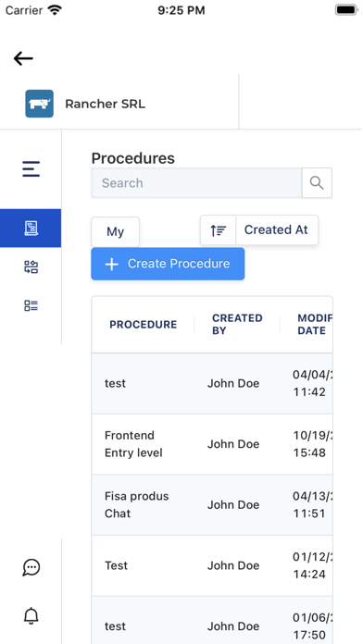Click the 04/04 11:42 date cell
The image size is (363, 644).
click(x=312, y=383)
